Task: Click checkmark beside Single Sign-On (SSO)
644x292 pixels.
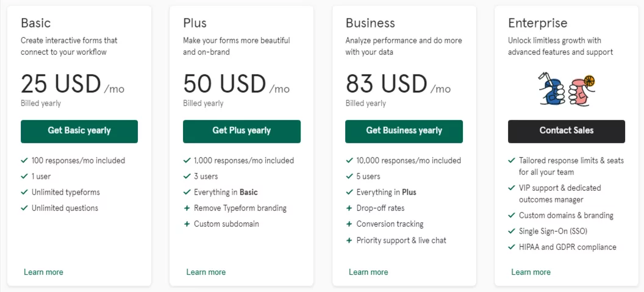Action: click(x=511, y=231)
